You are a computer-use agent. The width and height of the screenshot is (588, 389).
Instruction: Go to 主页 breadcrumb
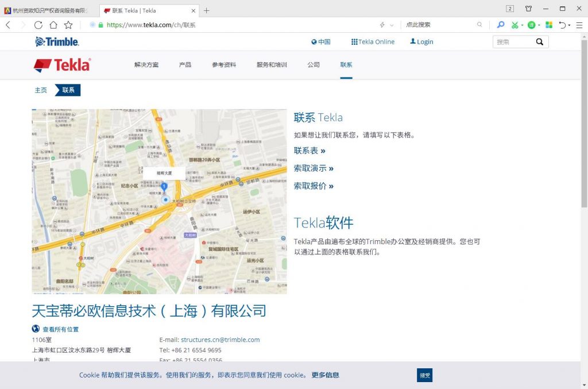click(41, 90)
